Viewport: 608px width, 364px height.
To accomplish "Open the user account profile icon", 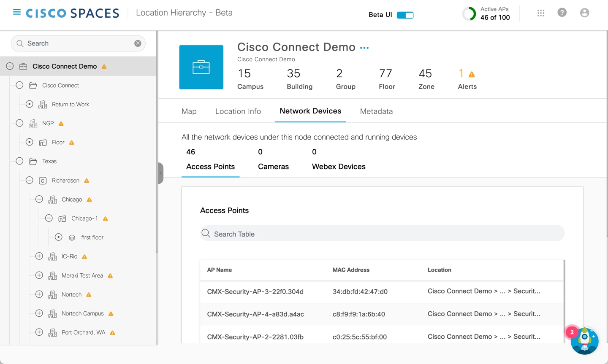I will click(585, 13).
